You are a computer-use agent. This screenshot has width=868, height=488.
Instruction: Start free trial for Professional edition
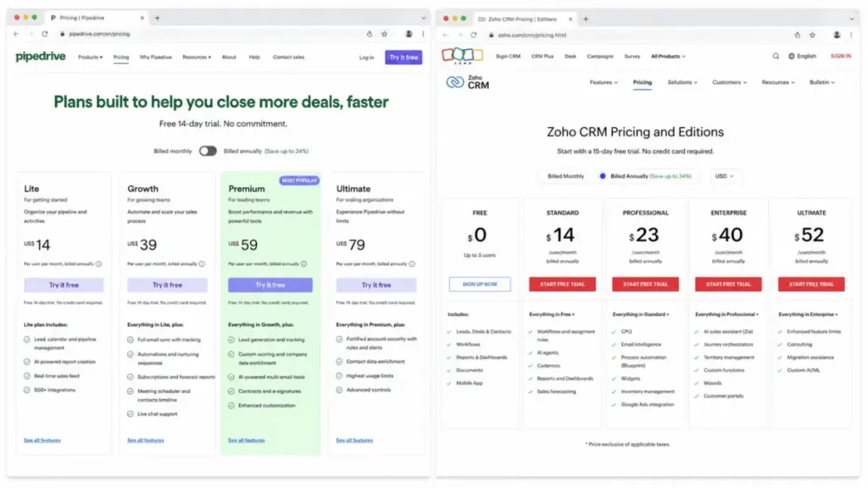pos(645,284)
